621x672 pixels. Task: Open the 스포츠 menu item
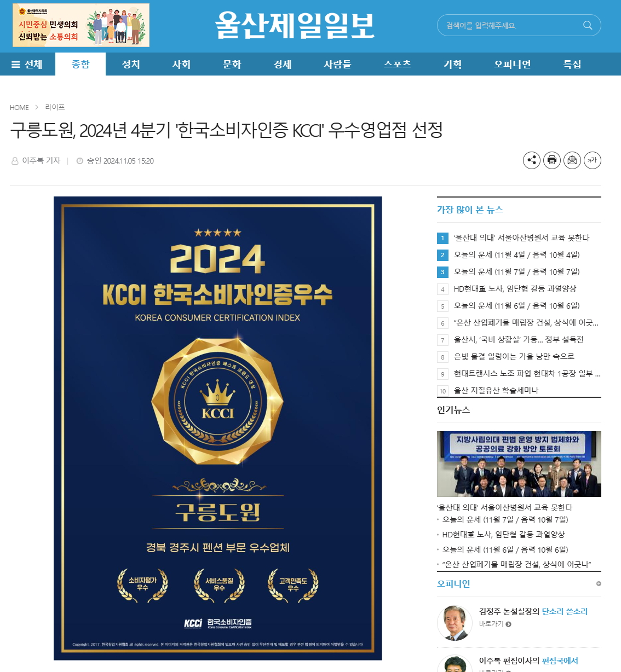click(x=398, y=64)
